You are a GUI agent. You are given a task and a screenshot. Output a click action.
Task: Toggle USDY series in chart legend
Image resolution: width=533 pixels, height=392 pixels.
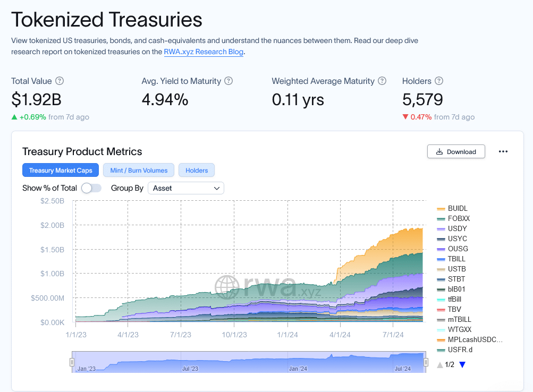click(x=452, y=228)
